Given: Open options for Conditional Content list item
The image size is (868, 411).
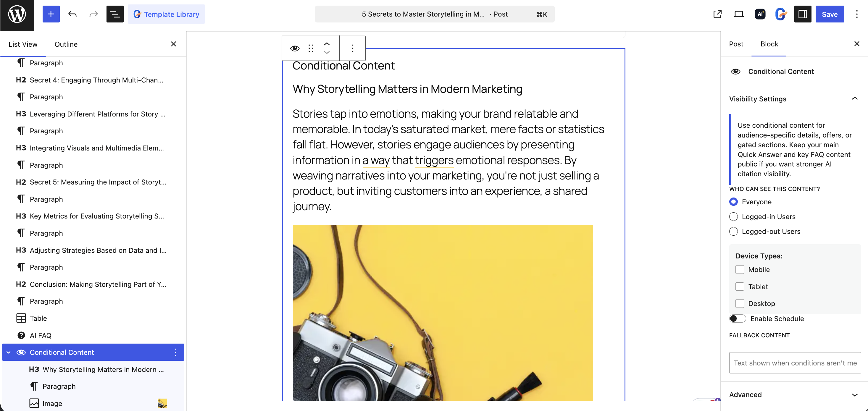Looking at the screenshot, I should point(175,352).
